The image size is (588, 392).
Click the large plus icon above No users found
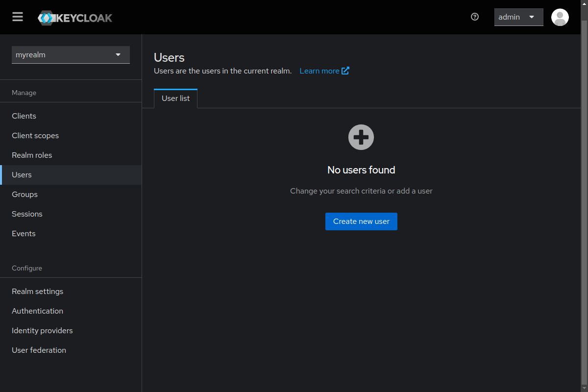(x=361, y=137)
